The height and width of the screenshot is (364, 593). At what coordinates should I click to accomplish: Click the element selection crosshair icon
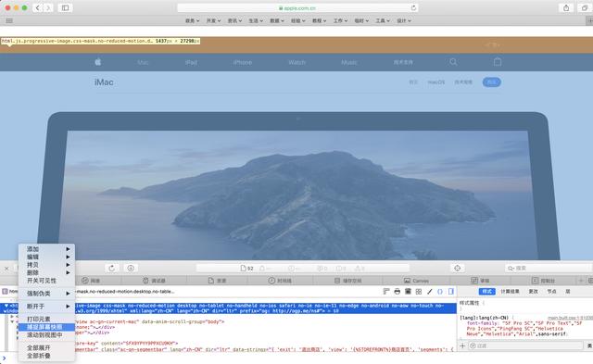point(457,268)
